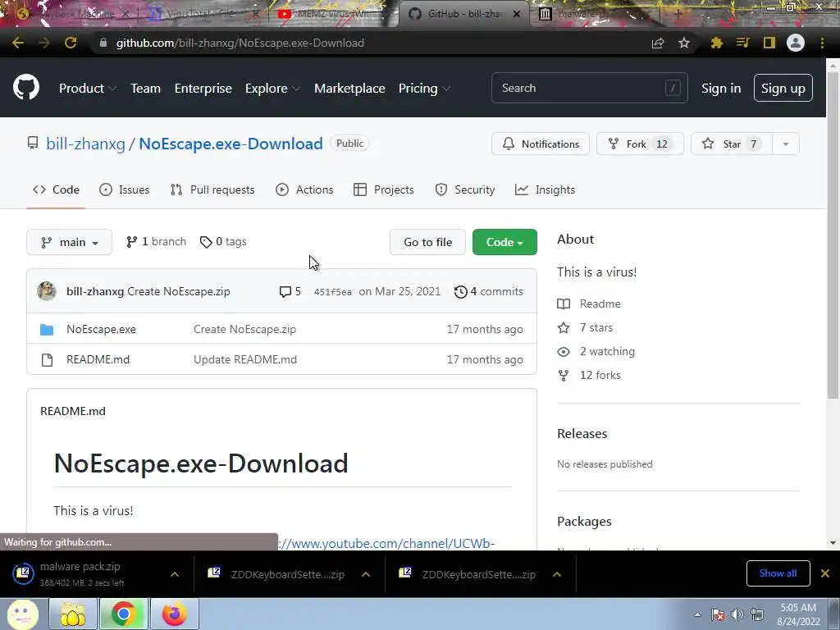Screen dimensions: 840x630
Task: Open the Team nav link
Action: coord(146,89)
